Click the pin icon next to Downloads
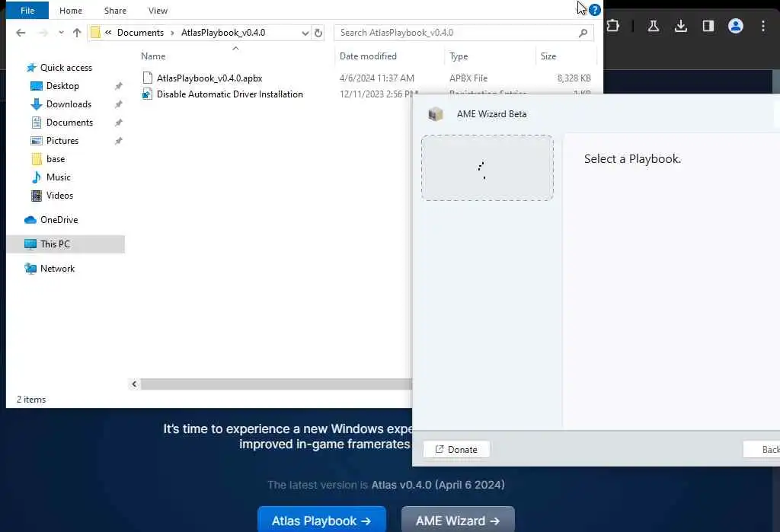 click(x=118, y=104)
